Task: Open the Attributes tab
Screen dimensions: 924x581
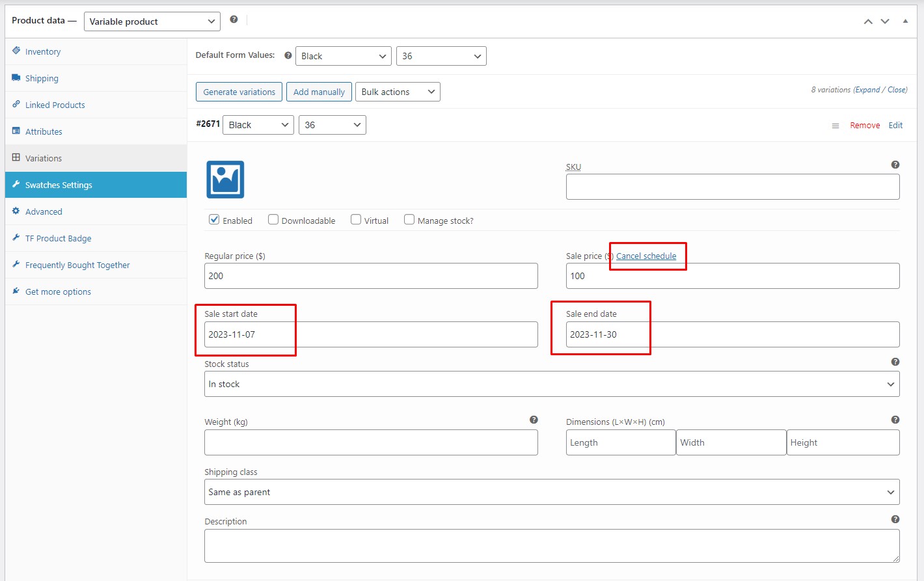Action: [96, 131]
